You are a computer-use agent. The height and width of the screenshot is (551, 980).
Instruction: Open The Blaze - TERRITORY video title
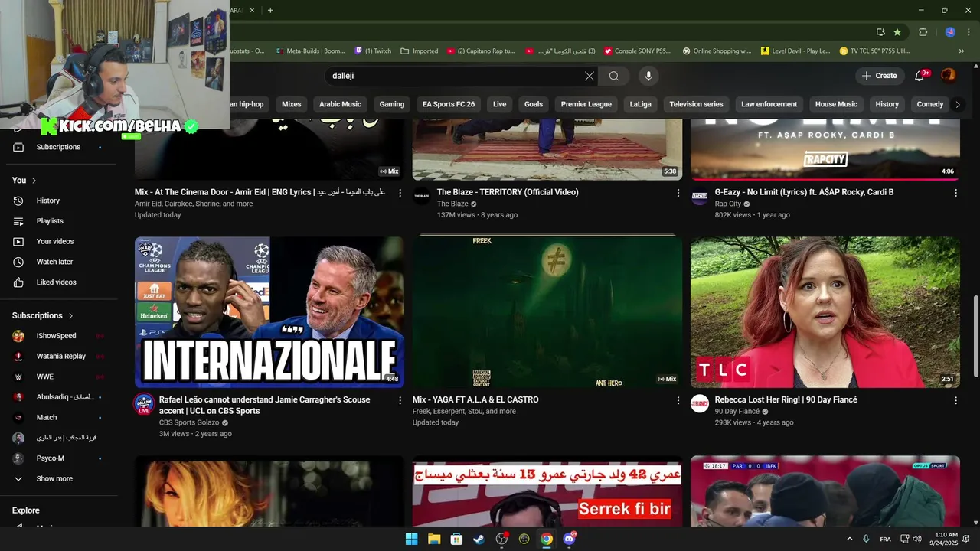508,192
